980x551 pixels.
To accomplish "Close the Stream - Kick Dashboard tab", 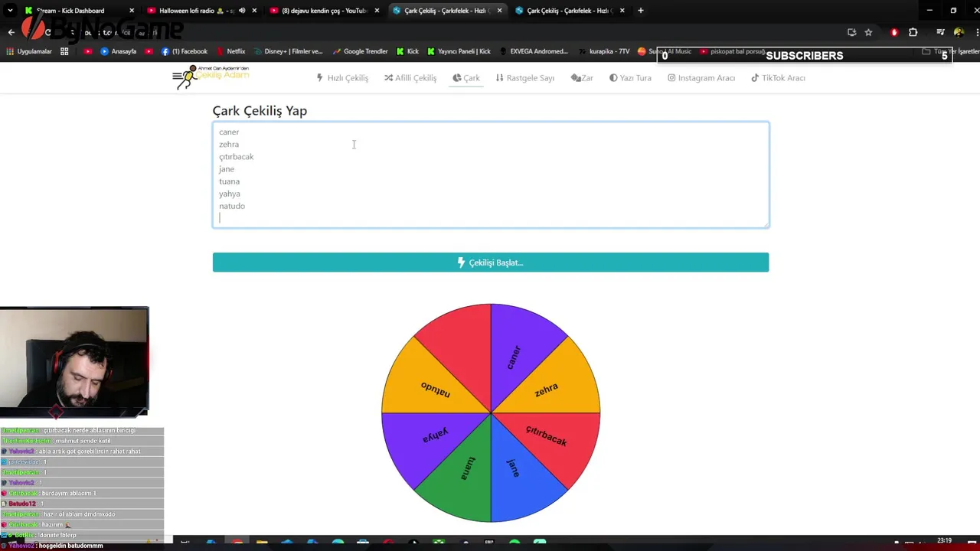I will (x=132, y=11).
